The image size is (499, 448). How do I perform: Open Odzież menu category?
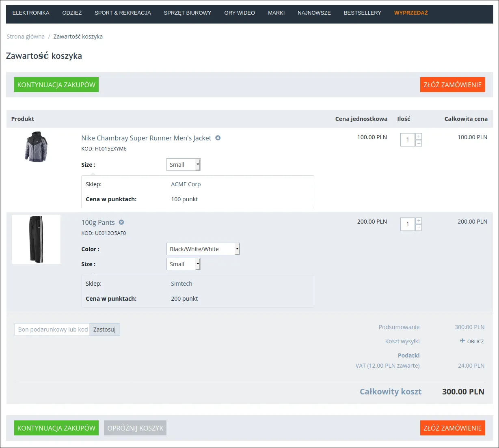(72, 13)
